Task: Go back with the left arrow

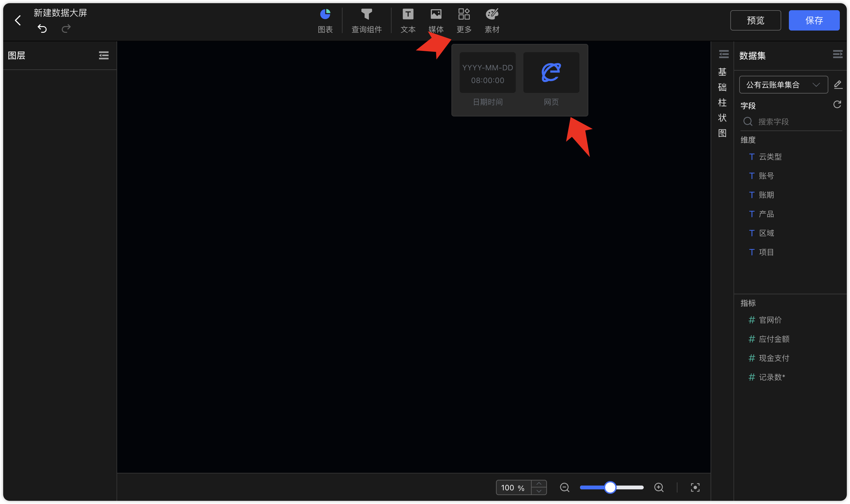Action: coord(18,20)
